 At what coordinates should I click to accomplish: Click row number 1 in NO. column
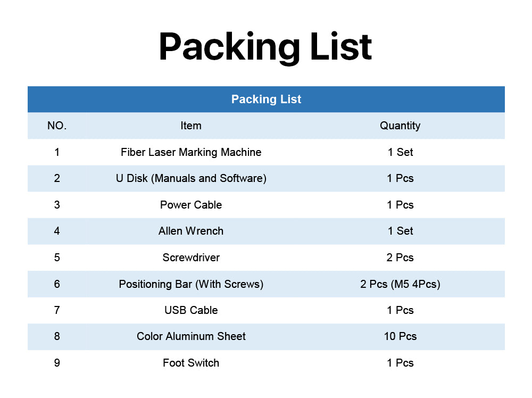coord(57,152)
